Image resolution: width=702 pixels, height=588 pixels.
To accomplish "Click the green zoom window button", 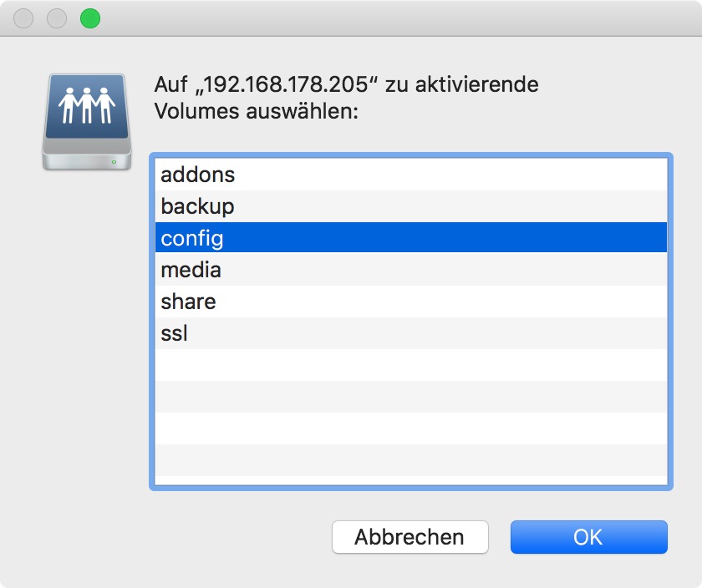I will pos(89,18).
